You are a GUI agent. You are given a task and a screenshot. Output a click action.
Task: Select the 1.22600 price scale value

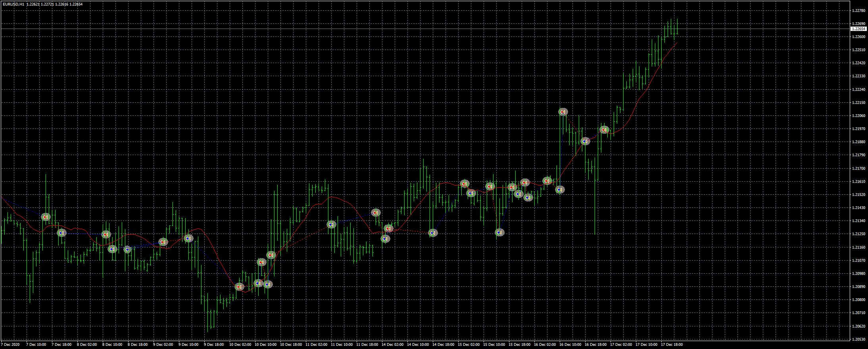[858, 37]
